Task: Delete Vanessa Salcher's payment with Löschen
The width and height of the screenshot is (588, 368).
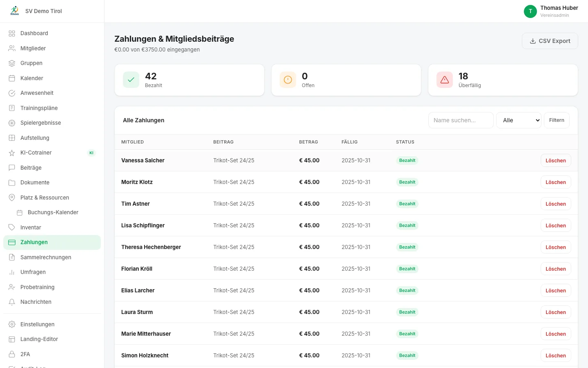Action: (556, 160)
